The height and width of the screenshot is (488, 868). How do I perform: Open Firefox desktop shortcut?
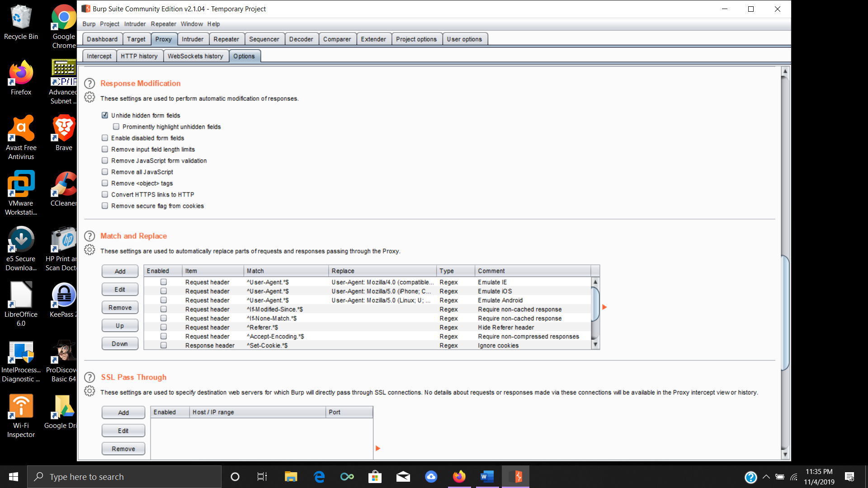pyautogui.click(x=21, y=78)
